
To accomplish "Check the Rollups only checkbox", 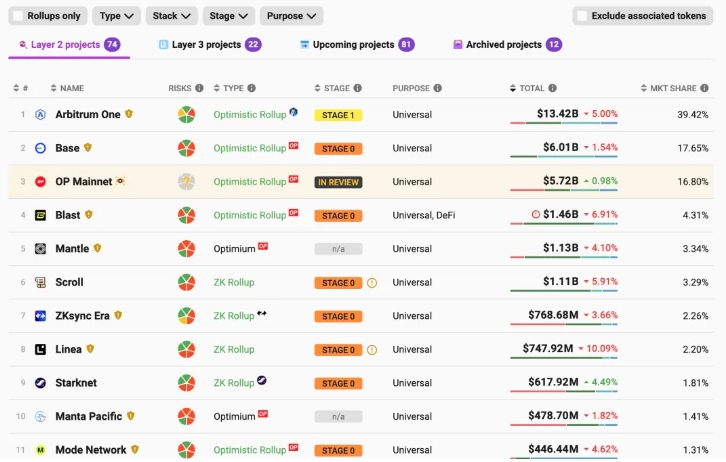I will tap(19, 16).
